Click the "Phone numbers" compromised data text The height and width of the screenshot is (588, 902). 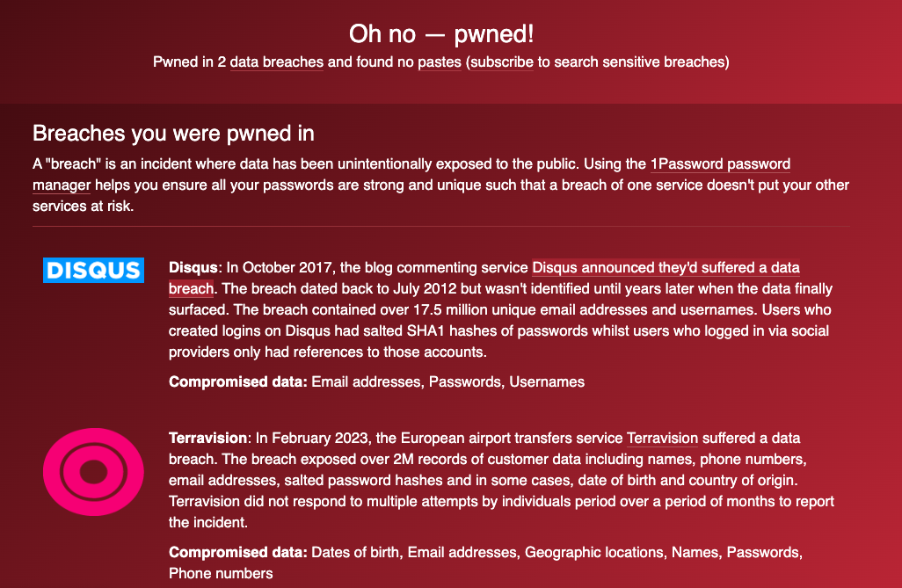tap(221, 574)
